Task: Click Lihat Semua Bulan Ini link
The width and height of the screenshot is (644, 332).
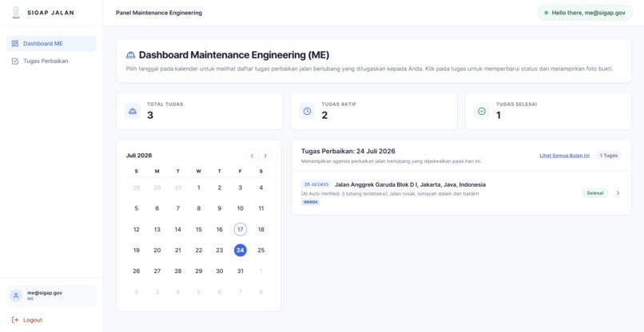Action: [564, 156]
